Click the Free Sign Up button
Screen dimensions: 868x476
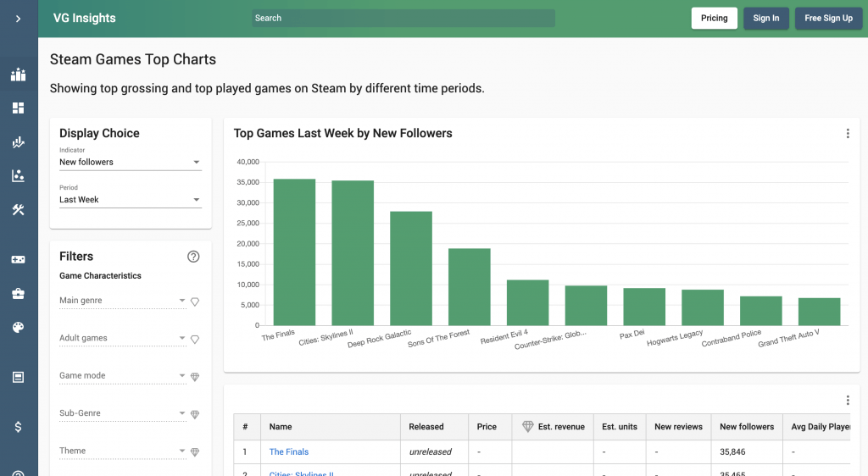click(x=828, y=19)
